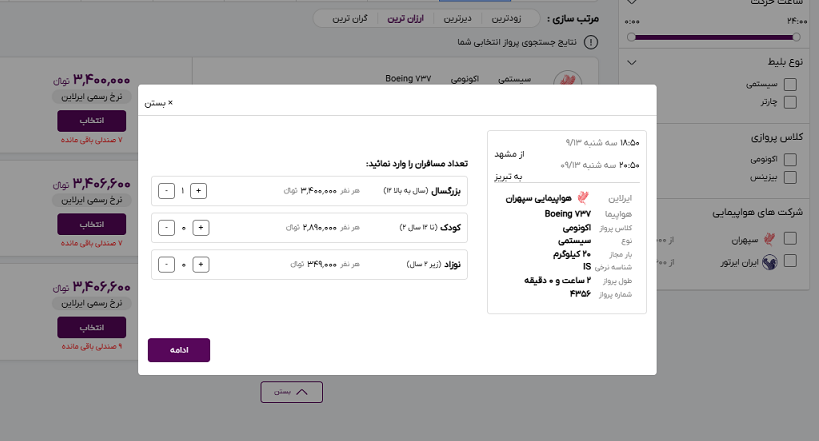The height and width of the screenshot is (441, 819).
Task: Tick the چارتر ticket type checkbox
Action: (x=790, y=102)
